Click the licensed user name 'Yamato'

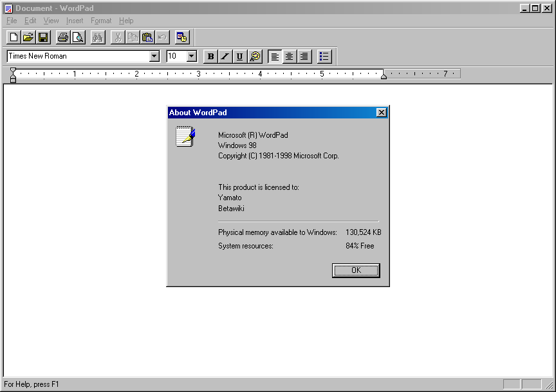point(230,198)
